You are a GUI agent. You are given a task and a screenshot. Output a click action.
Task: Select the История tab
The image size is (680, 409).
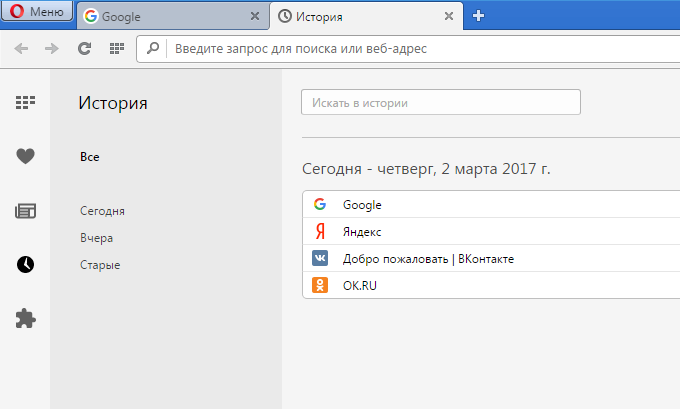(366, 16)
